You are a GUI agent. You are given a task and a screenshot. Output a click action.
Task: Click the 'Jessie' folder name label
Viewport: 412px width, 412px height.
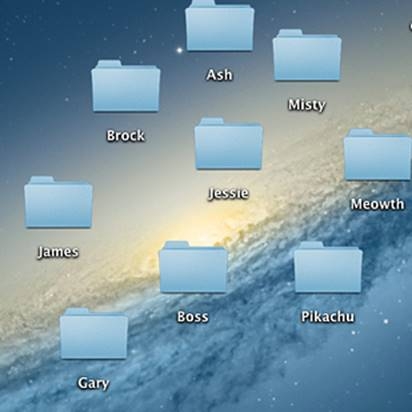click(228, 193)
